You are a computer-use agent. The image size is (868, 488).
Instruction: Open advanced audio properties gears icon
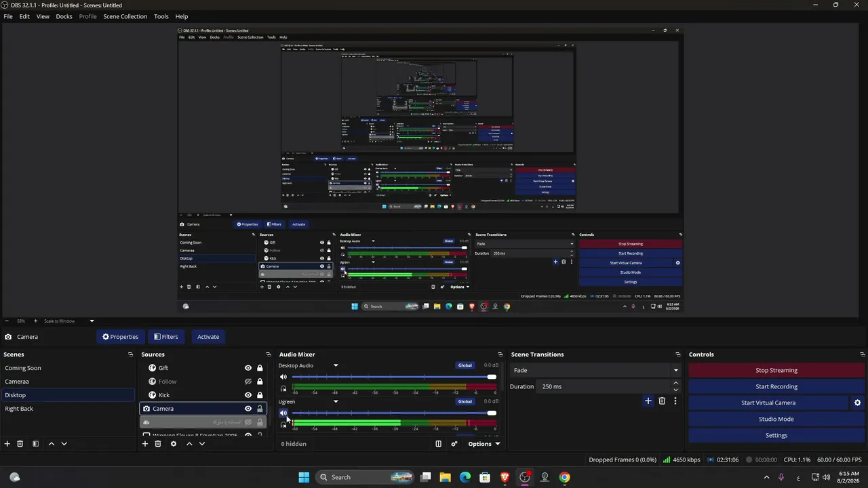[454, 444]
